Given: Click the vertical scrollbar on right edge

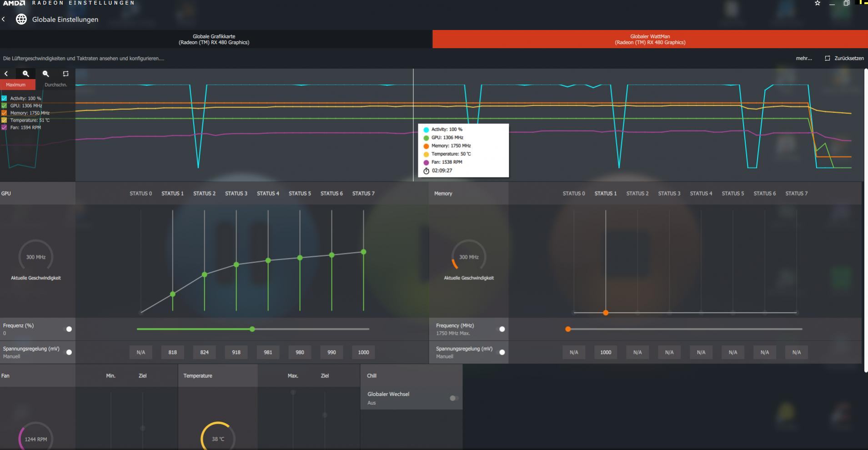Looking at the screenshot, I should tap(866, 221).
